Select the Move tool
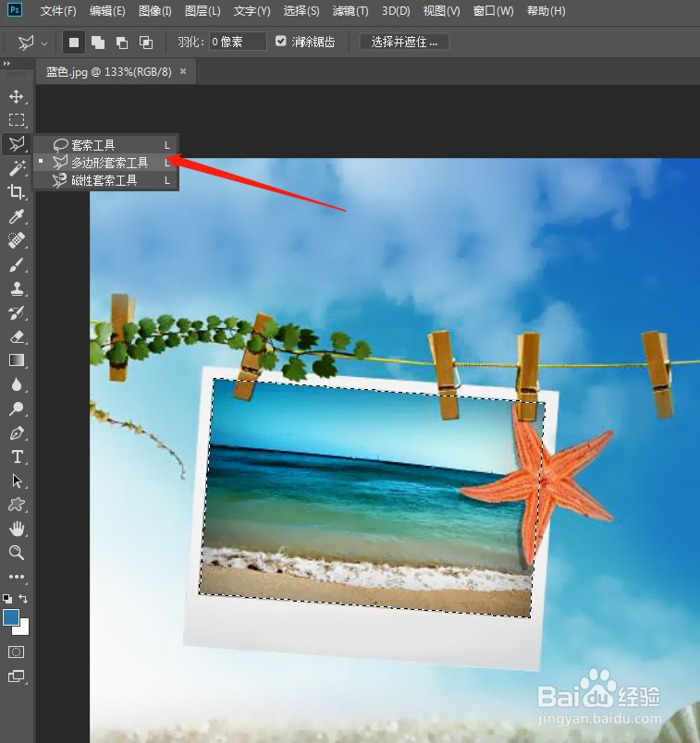This screenshot has height=743, width=700. point(17,97)
